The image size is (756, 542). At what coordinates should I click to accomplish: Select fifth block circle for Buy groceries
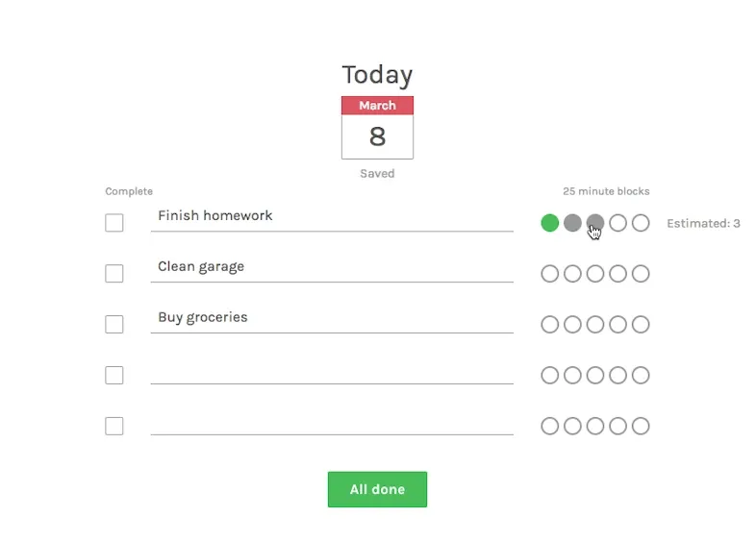pyautogui.click(x=641, y=324)
